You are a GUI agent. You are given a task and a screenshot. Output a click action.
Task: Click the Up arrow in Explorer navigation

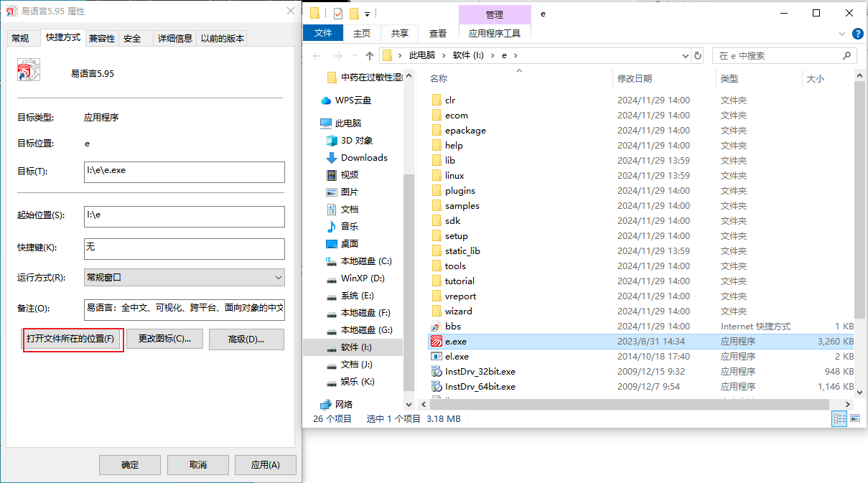[370, 55]
